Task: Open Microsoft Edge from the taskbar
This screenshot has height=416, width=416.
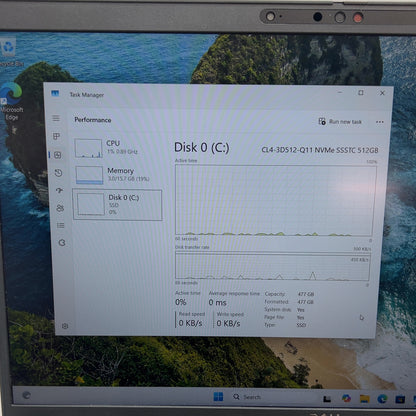Action: 382,399
